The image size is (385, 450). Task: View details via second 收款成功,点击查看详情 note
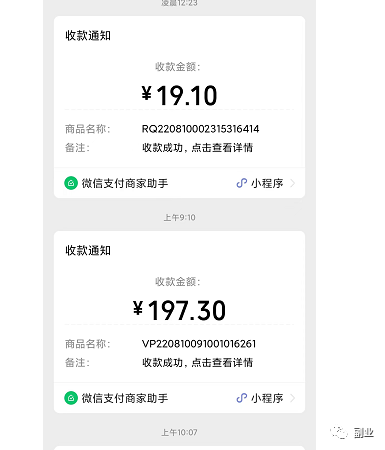(x=197, y=363)
